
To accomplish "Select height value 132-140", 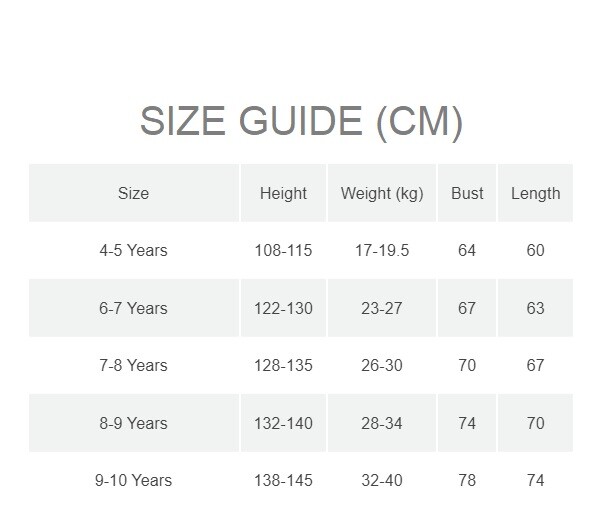I will point(283,423).
